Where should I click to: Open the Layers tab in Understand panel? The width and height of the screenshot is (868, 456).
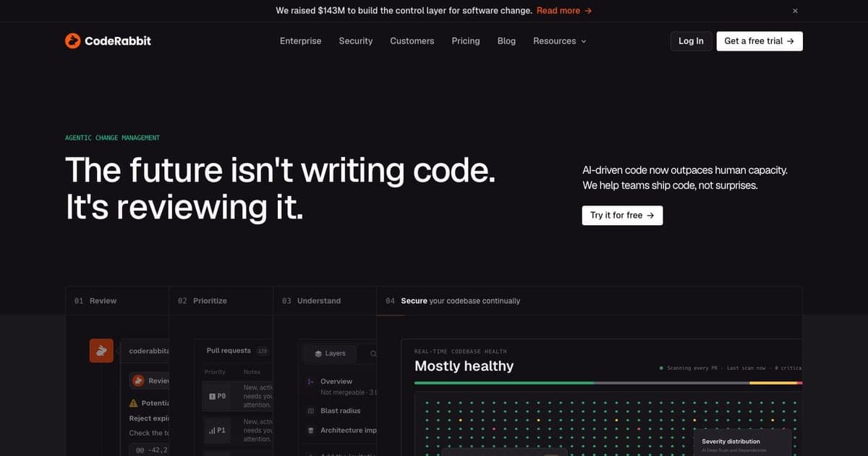331,353
